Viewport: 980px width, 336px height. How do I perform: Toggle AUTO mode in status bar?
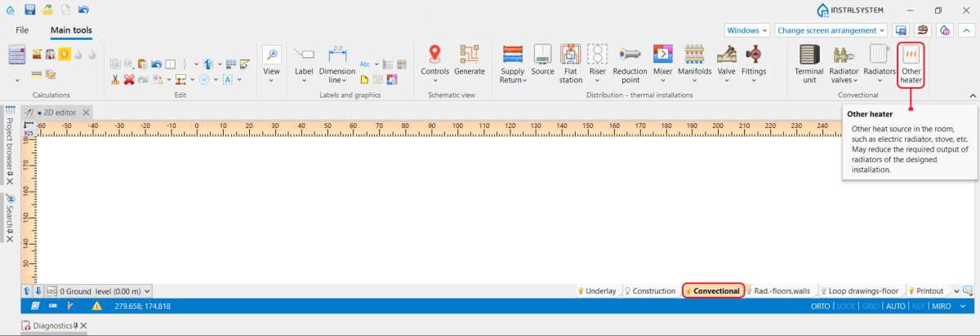point(895,306)
